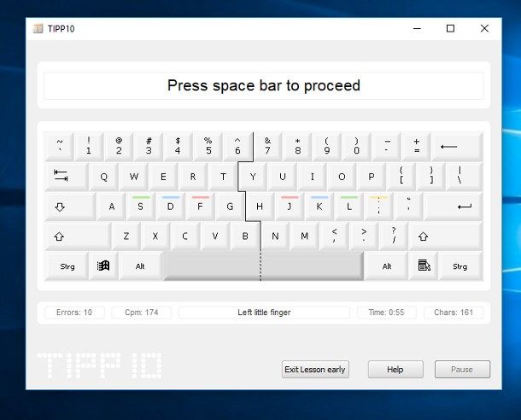521x420 pixels.
Task: Maximize the TIPP10 window
Action: point(450,28)
